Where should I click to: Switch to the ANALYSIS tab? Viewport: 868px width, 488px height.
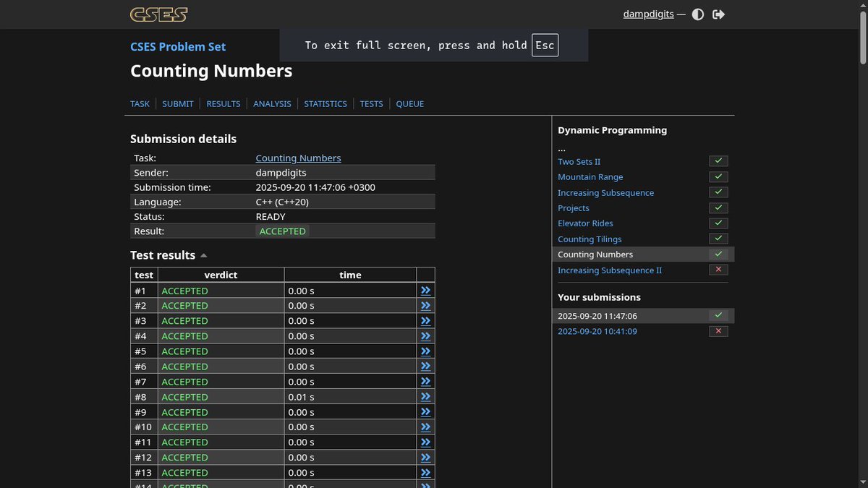pos(272,104)
